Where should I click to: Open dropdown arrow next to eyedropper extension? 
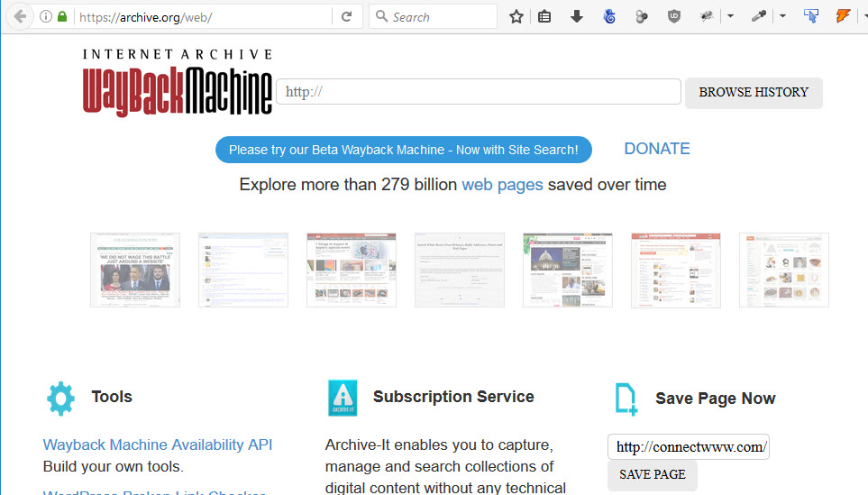tap(782, 16)
